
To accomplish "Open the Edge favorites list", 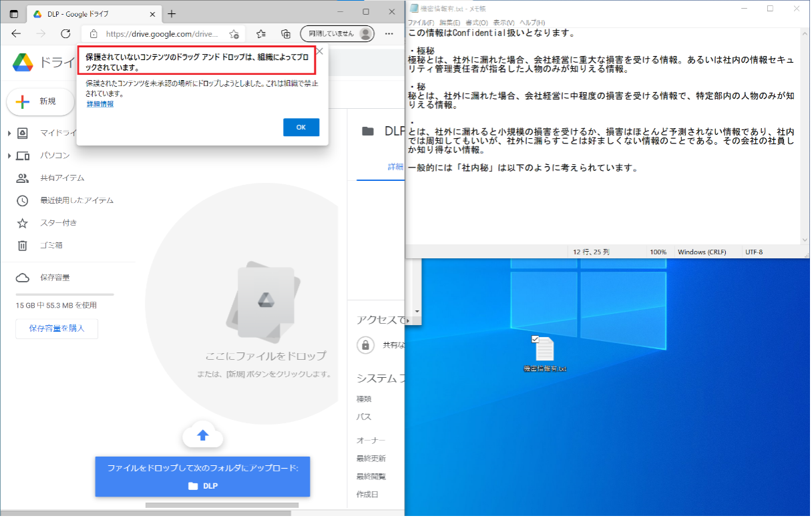I will click(261, 33).
